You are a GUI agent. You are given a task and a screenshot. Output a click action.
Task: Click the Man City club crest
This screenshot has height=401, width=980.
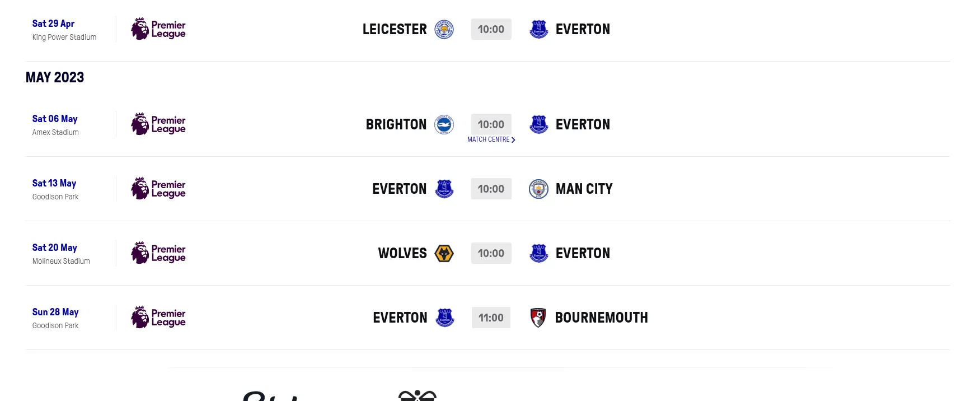point(538,189)
